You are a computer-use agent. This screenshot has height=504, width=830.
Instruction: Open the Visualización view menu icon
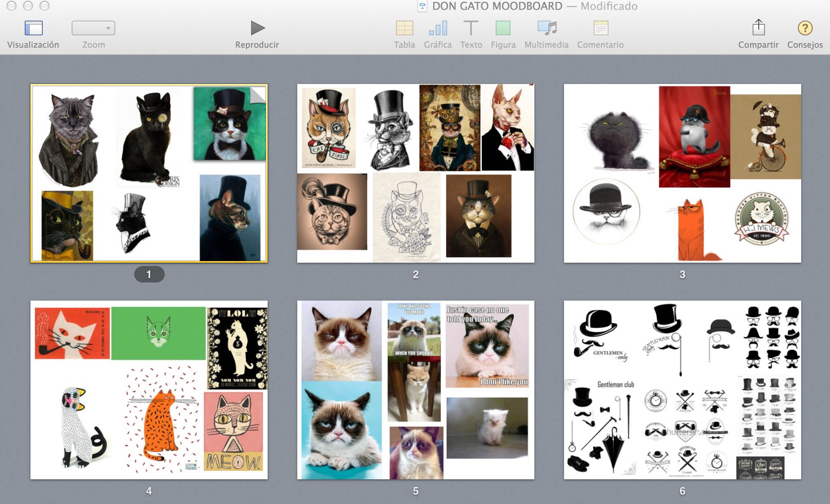pyautogui.click(x=33, y=28)
